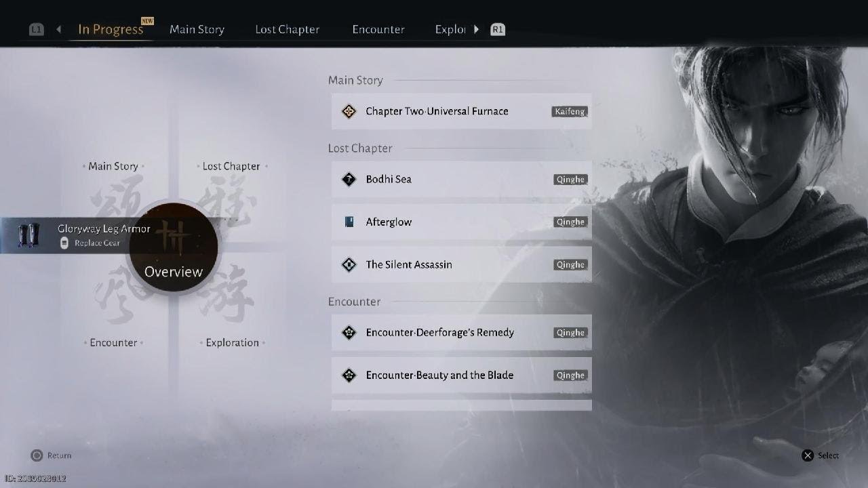868x488 pixels.
Task: Open the Bodhi Sea quest
Action: [x=461, y=179]
